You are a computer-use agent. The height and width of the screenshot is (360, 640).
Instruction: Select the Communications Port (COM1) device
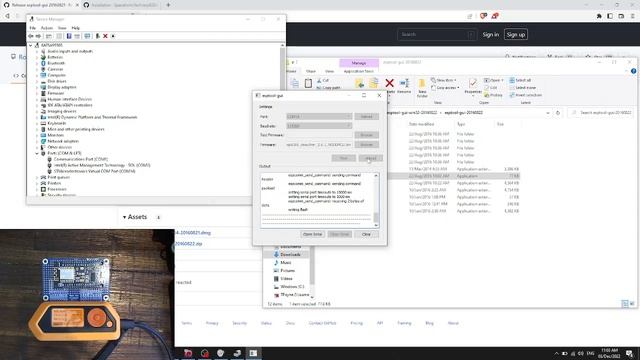tap(81, 159)
